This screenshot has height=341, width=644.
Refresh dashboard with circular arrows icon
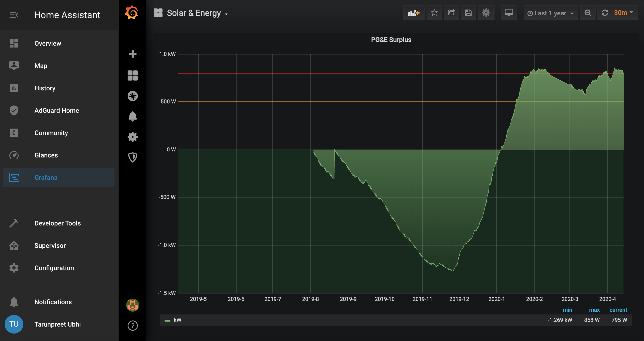pos(604,13)
